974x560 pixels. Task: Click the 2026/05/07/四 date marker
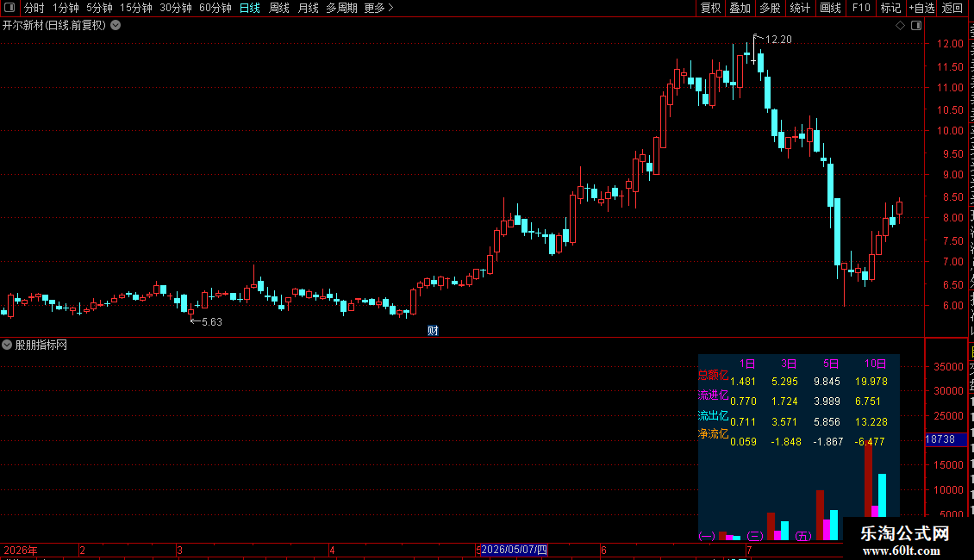pos(515,550)
